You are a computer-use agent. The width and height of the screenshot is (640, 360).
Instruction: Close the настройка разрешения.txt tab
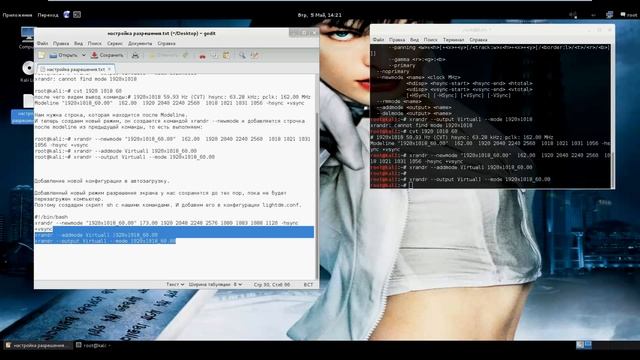pyautogui.click(x=109, y=69)
